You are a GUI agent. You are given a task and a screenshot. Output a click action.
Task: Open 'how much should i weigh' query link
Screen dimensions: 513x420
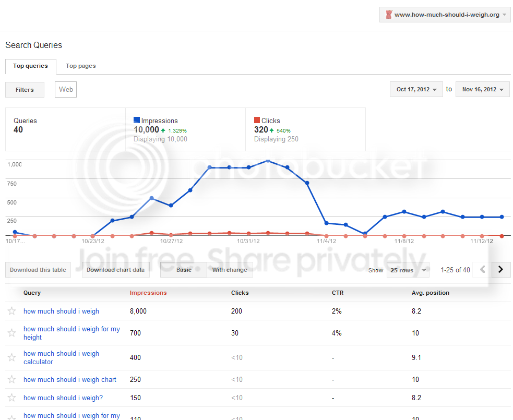pos(61,311)
